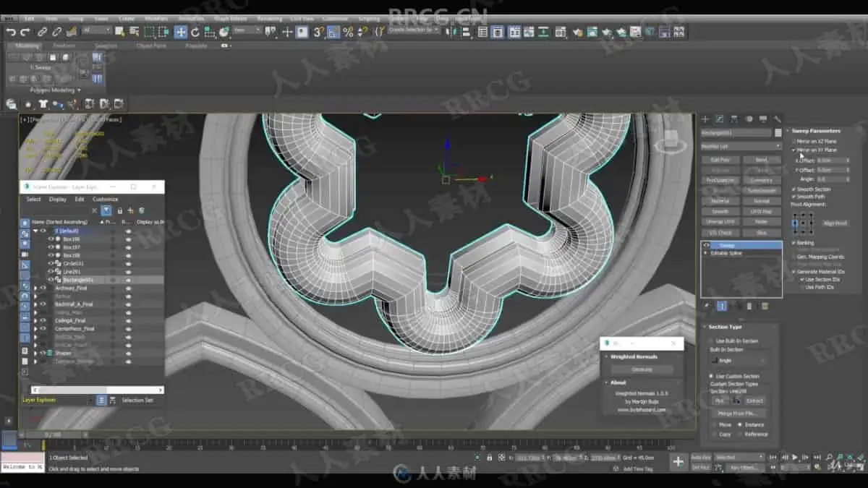The image size is (868, 488).
Task: Toggle the Window/Crossing selection icon
Action: [x=163, y=32]
